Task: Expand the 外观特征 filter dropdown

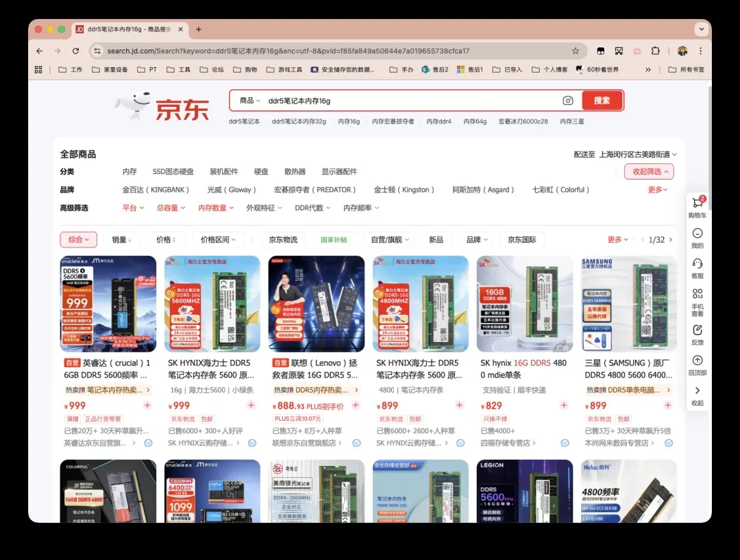Action: (x=264, y=208)
